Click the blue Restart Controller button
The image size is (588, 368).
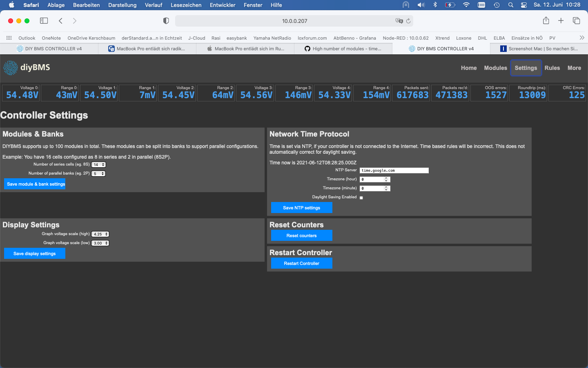point(302,263)
